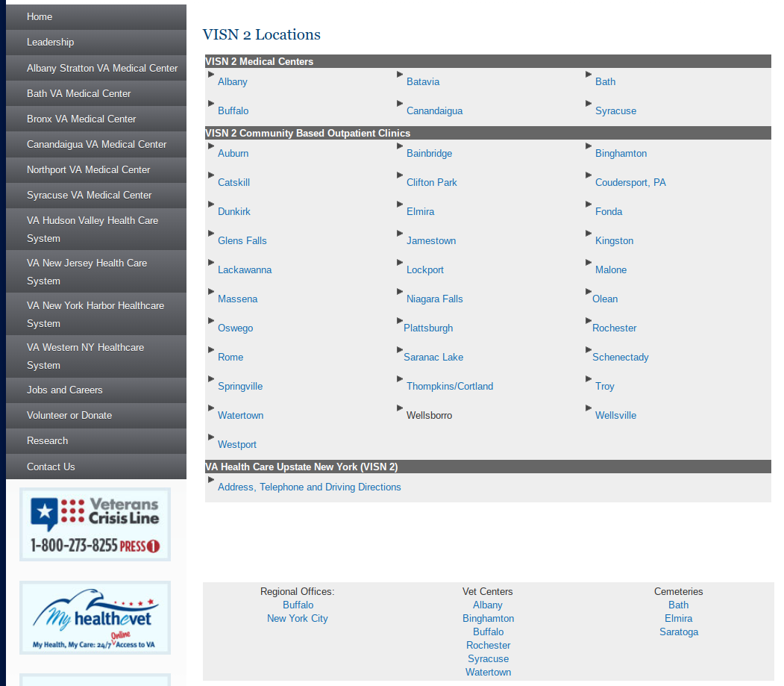This screenshot has height=686, width=784.
Task: Select Contact Us in the sidebar
Action: [51, 467]
